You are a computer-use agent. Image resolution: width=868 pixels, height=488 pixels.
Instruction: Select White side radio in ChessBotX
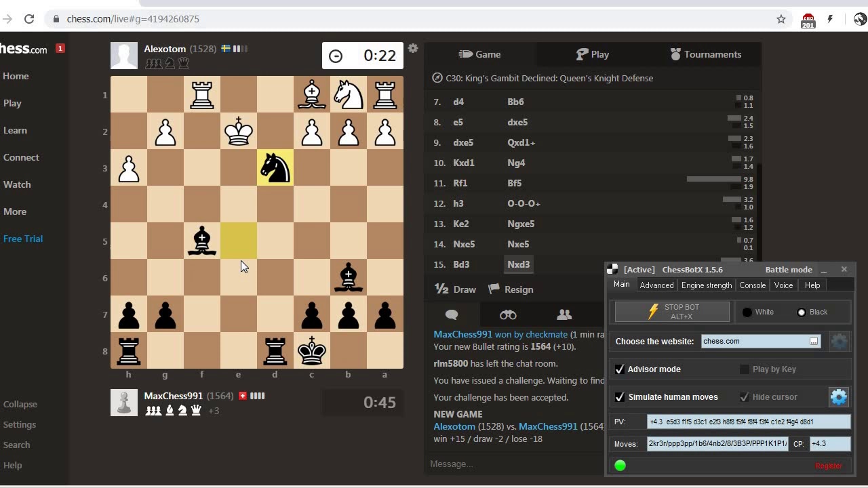(x=747, y=312)
